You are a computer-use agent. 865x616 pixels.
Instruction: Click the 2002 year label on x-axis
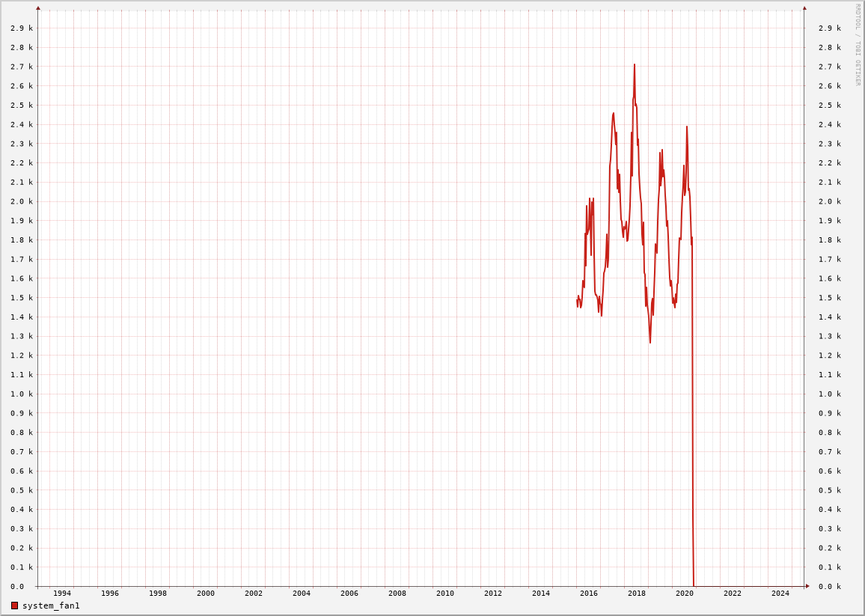pos(254,594)
